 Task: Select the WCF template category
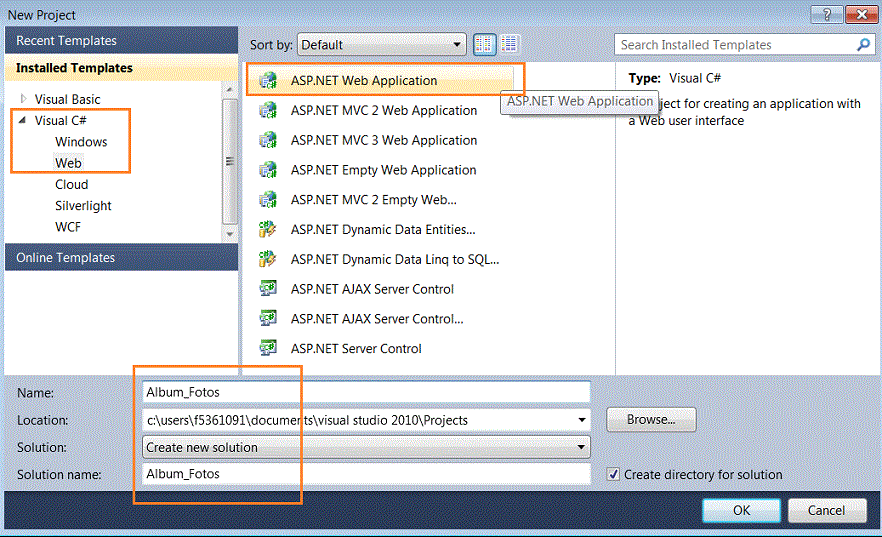tap(68, 227)
